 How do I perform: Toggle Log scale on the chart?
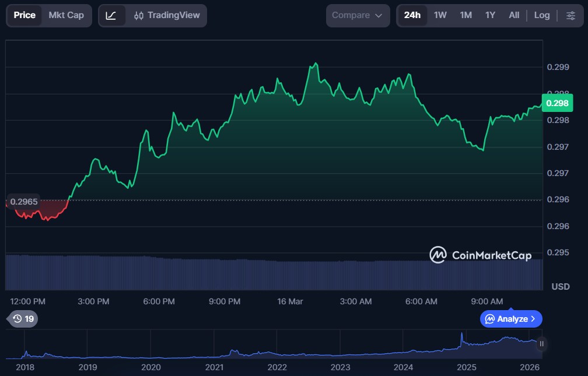[x=541, y=15]
